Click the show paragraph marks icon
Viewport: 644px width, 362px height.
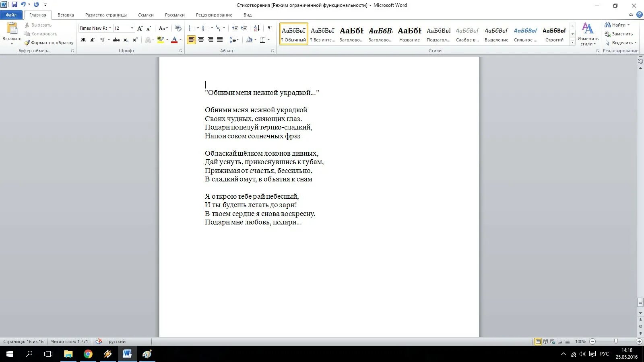pos(270,28)
